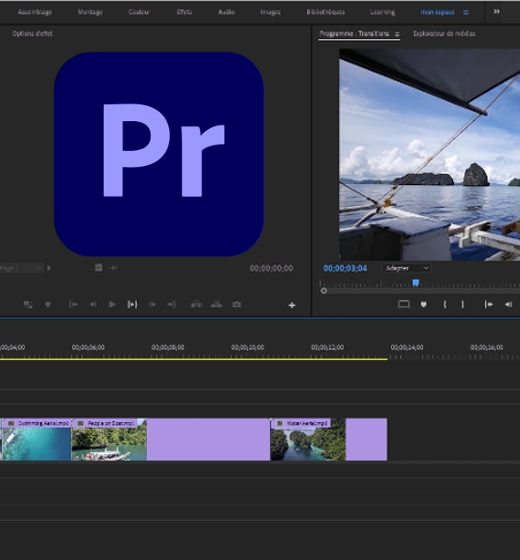Viewport: 520px width, 560px height.
Task: Open the Programme panel hamburger menu
Action: click(397, 34)
